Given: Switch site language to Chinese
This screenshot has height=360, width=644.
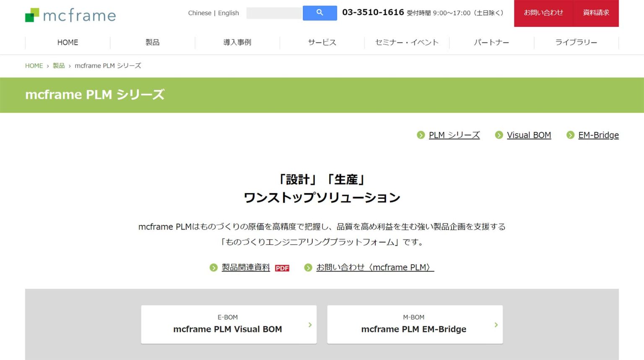Looking at the screenshot, I should (x=200, y=13).
